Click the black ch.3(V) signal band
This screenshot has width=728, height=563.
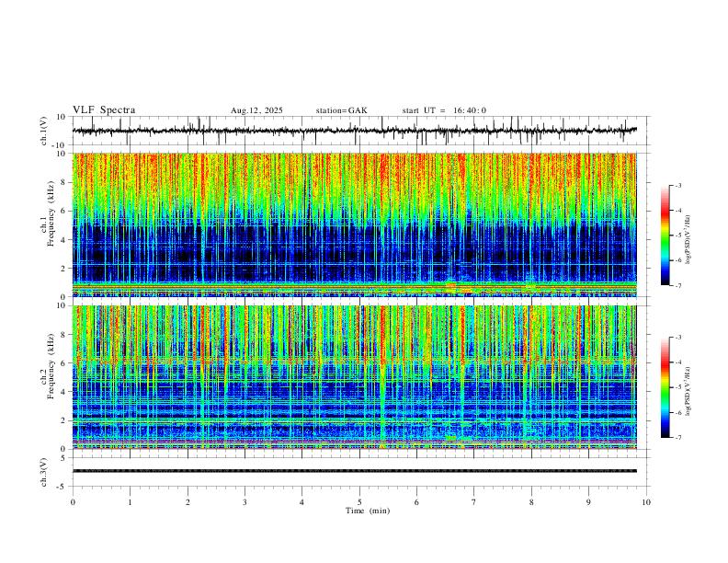[x=354, y=471]
